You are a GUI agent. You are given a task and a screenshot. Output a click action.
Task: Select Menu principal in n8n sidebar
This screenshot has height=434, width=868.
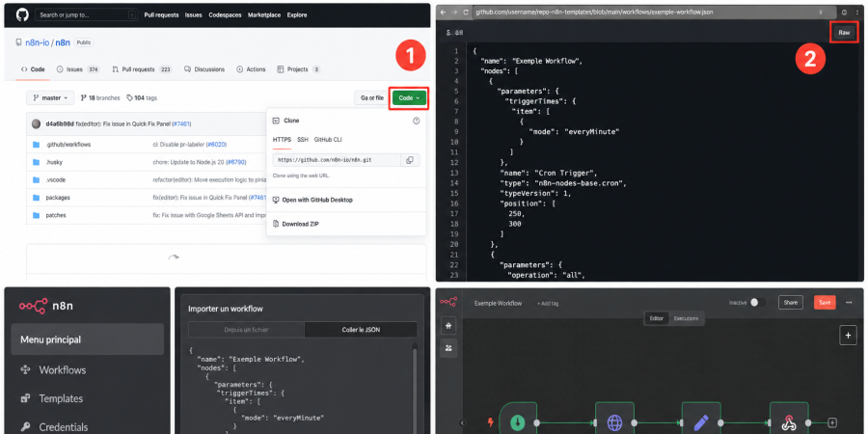click(x=88, y=339)
